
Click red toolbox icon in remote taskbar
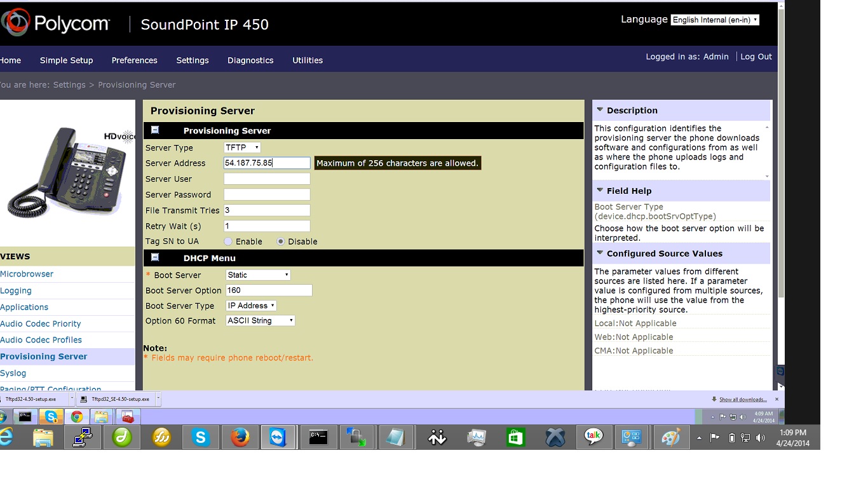[128, 417]
